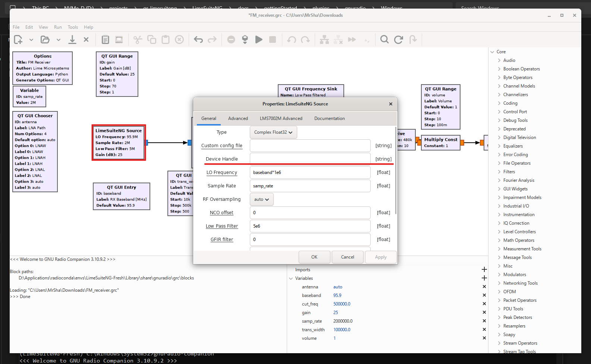Run the flowgraph with play icon
The width and height of the screenshot is (591, 364).
pos(259,39)
